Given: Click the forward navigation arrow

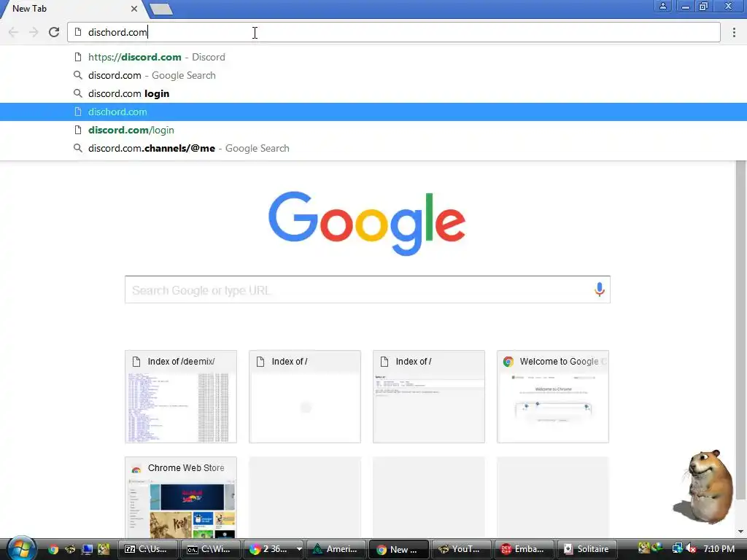Looking at the screenshot, I should pos(34,32).
